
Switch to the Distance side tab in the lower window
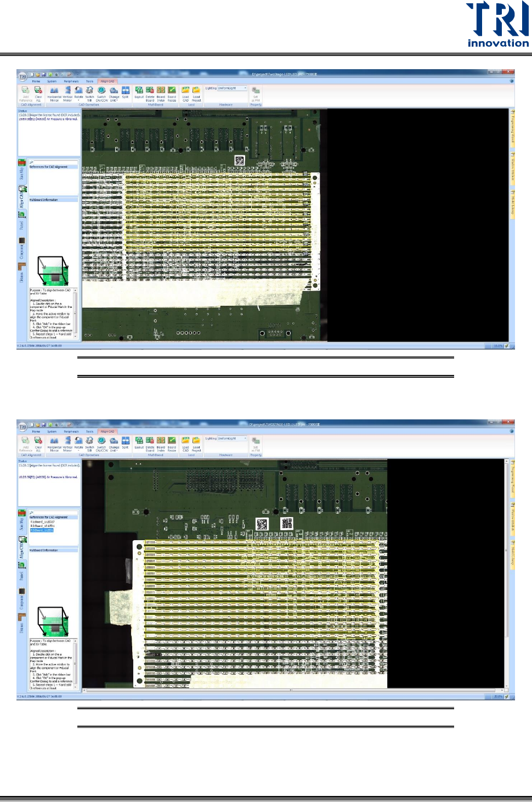(x=22, y=624)
